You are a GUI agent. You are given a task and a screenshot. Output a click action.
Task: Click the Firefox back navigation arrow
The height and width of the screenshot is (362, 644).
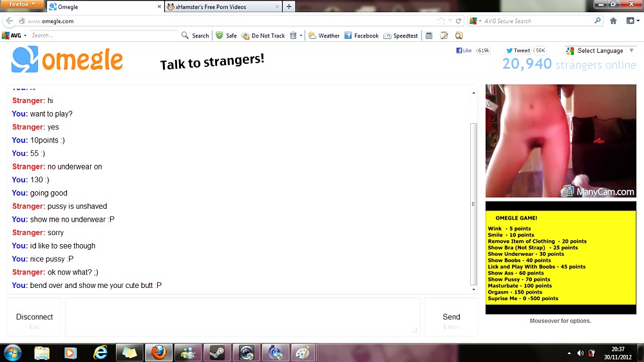point(9,21)
